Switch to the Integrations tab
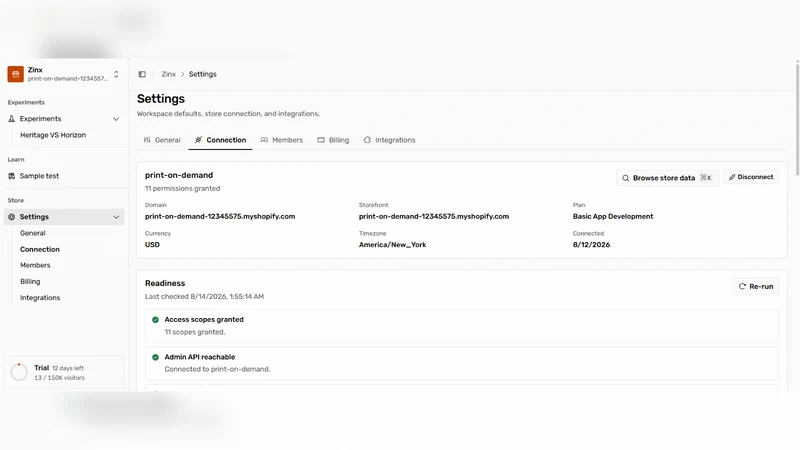 (x=389, y=140)
